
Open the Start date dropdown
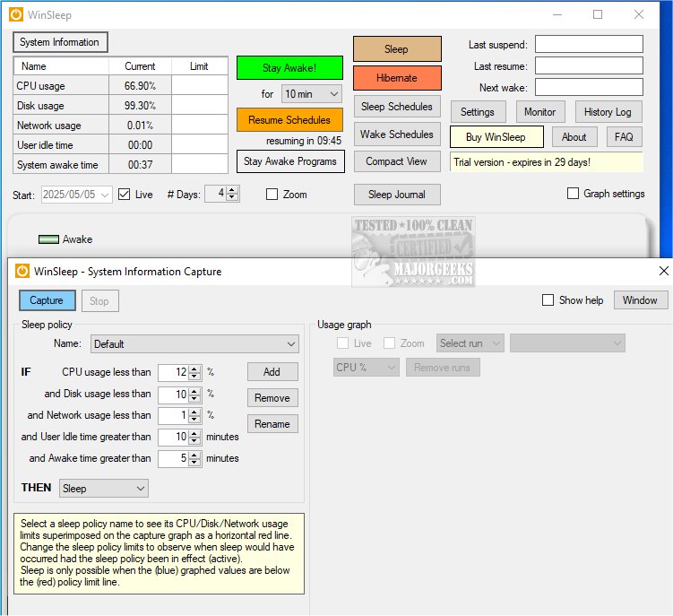point(77,195)
